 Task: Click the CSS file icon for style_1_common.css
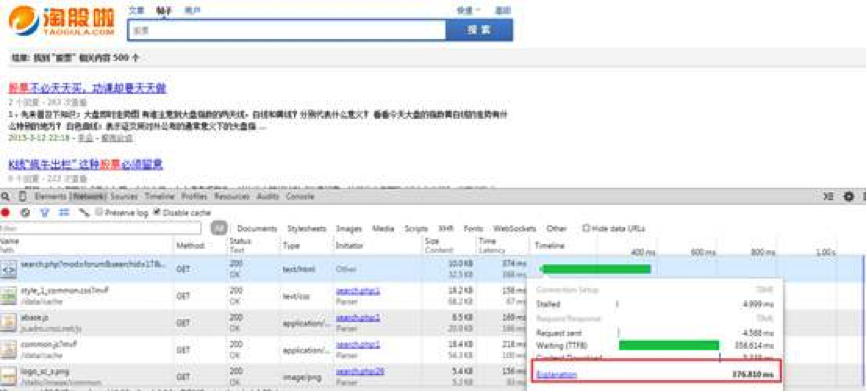coord(9,296)
